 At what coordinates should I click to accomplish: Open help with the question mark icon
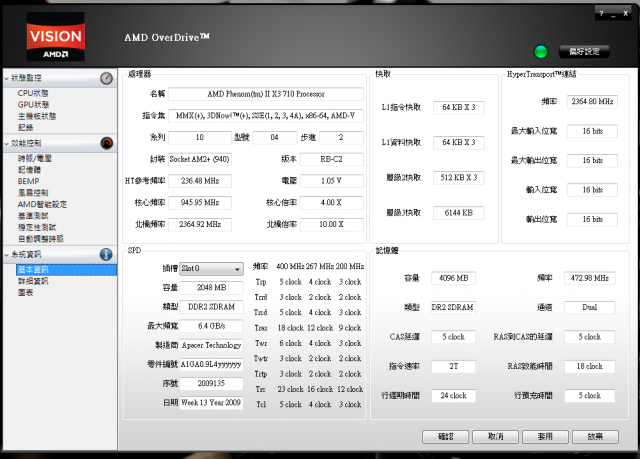tap(601, 13)
